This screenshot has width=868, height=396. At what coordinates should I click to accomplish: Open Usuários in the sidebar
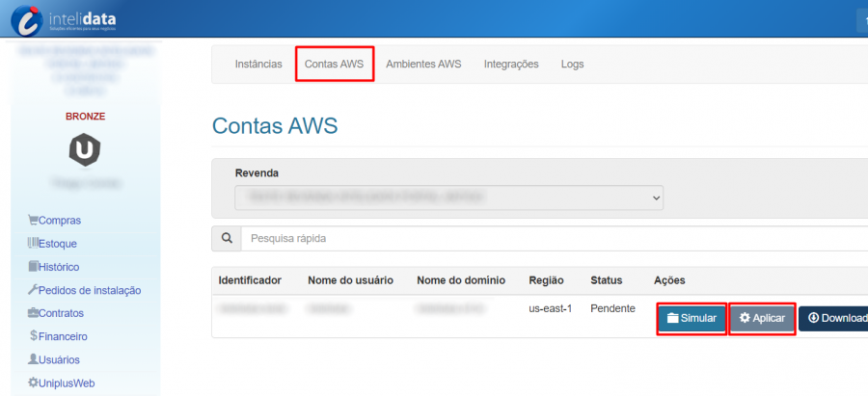[x=59, y=359]
